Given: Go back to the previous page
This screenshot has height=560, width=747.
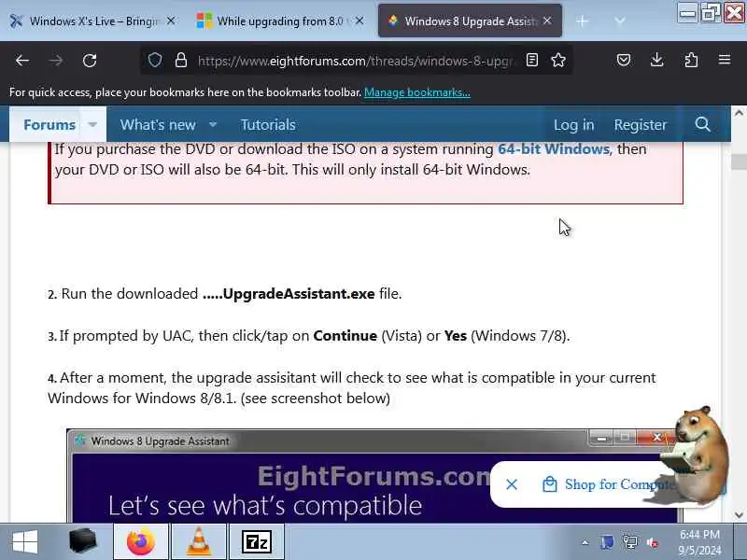Looking at the screenshot, I should [21, 61].
